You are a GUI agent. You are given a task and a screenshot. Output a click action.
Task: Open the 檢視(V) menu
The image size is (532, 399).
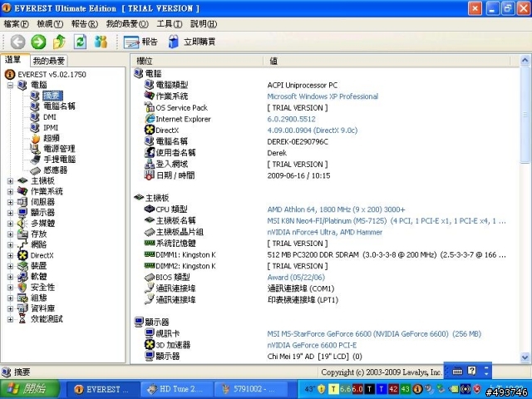(50, 24)
